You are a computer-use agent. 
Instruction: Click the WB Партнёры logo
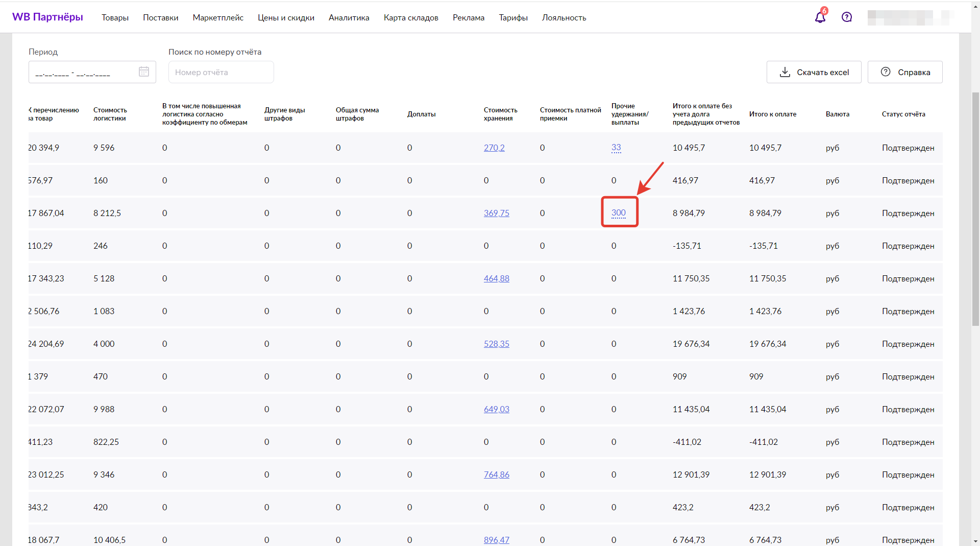tap(47, 17)
